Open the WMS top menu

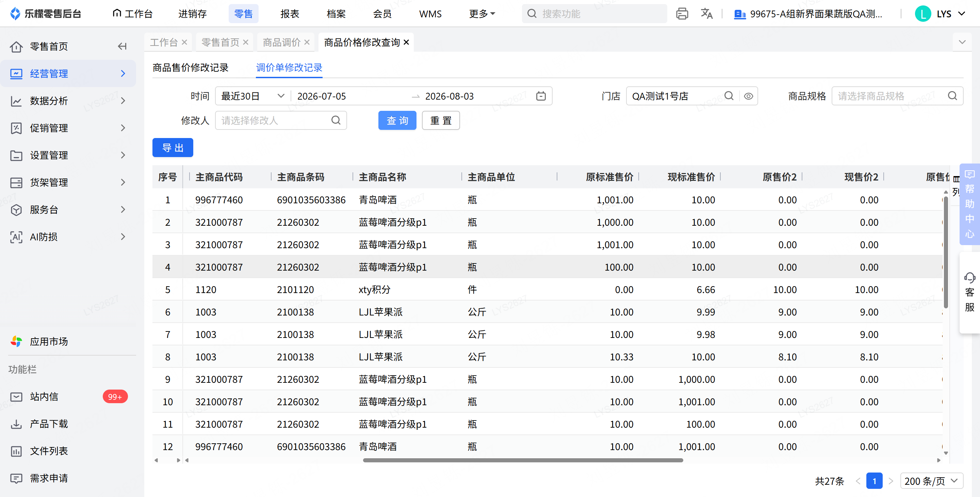point(430,14)
